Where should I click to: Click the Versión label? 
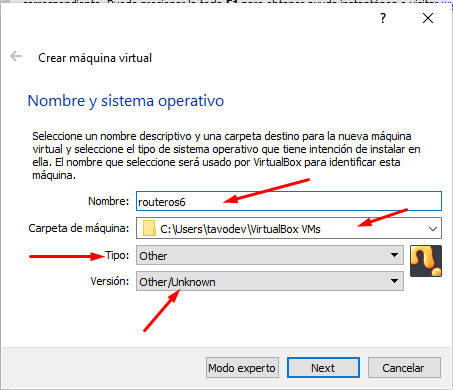[x=110, y=281]
